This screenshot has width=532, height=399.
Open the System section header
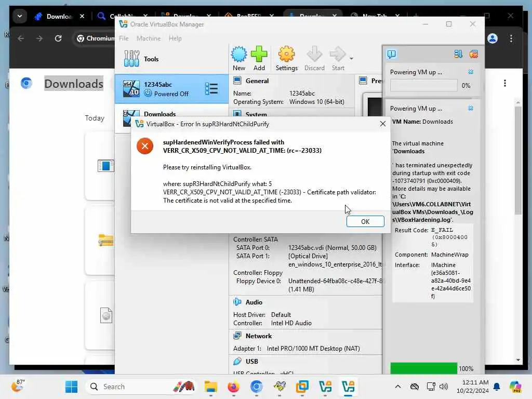256,114
